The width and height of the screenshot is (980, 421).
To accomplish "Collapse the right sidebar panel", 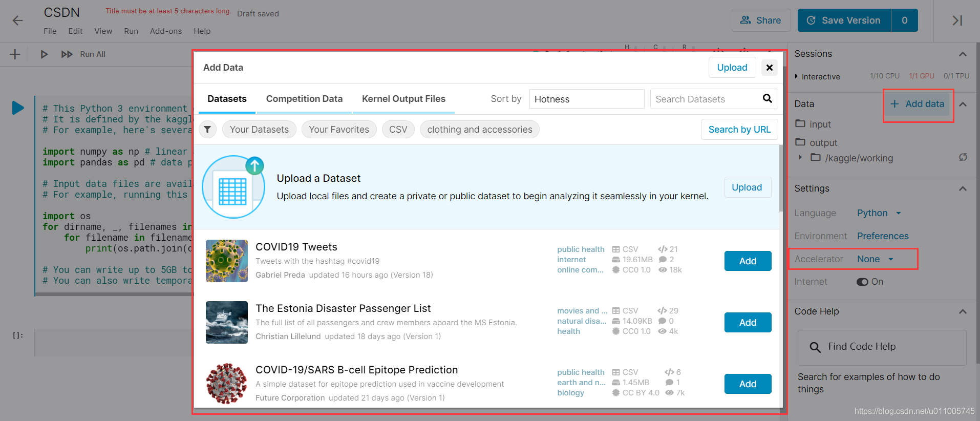I will [x=957, y=20].
